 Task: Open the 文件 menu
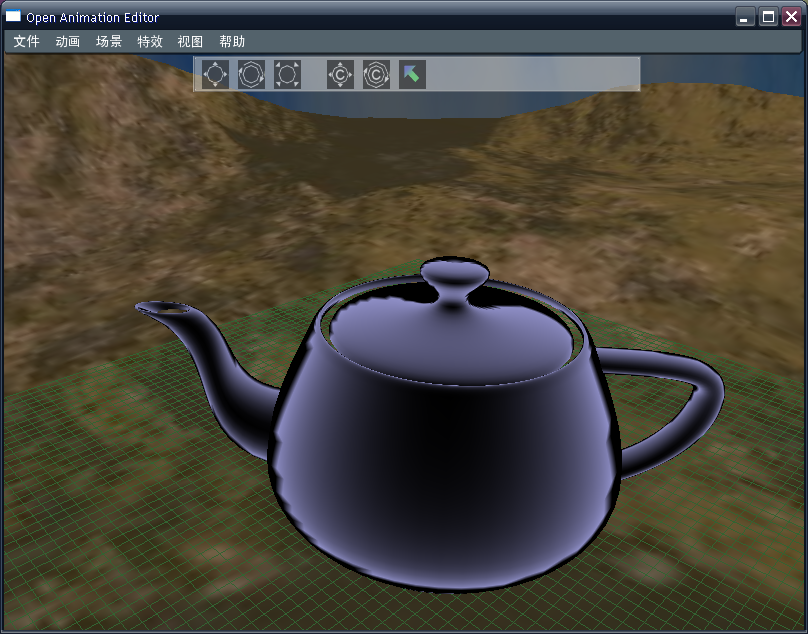tap(26, 41)
